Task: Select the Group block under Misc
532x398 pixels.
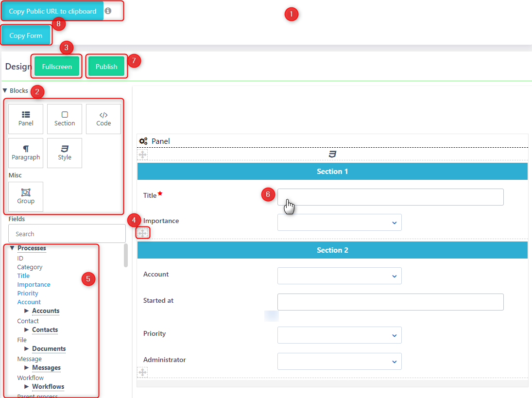Action: 26,197
